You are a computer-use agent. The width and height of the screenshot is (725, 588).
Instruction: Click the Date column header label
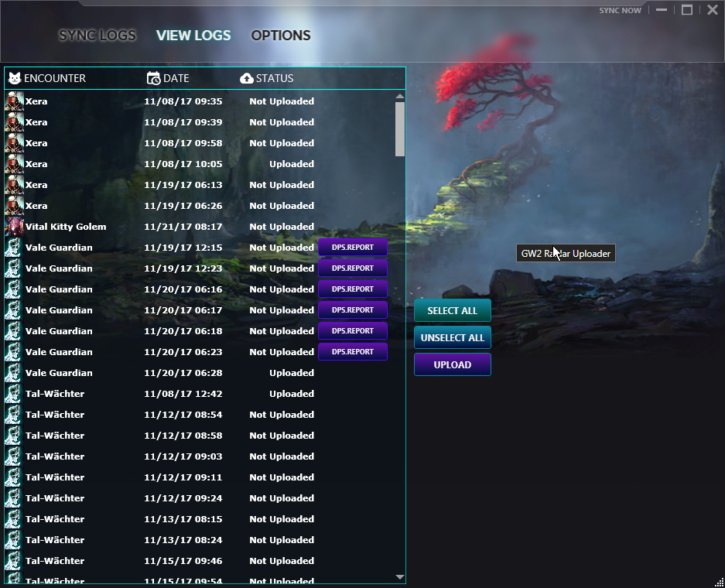click(176, 78)
